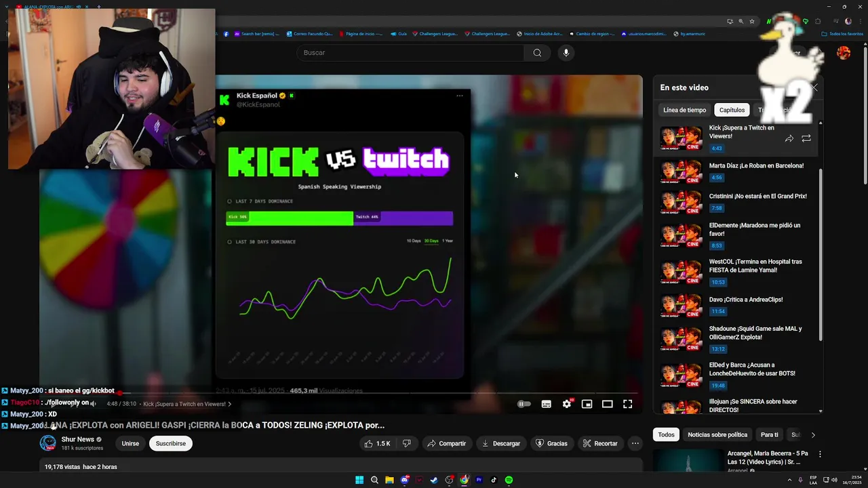Click the YouTube search magnifier button
Viewport: 868px width, 488px height.
pos(537,53)
